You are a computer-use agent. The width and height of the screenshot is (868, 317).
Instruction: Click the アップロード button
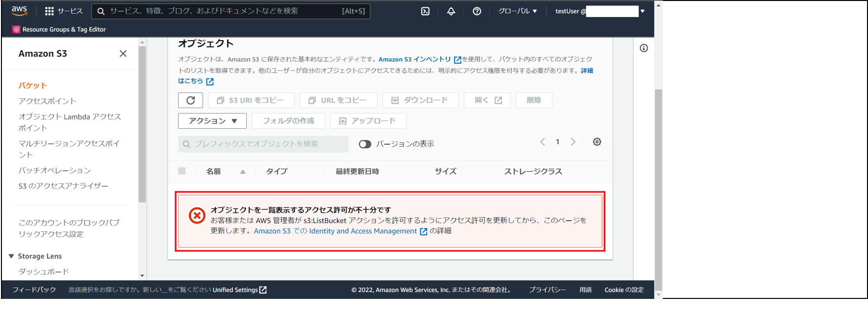tap(368, 121)
